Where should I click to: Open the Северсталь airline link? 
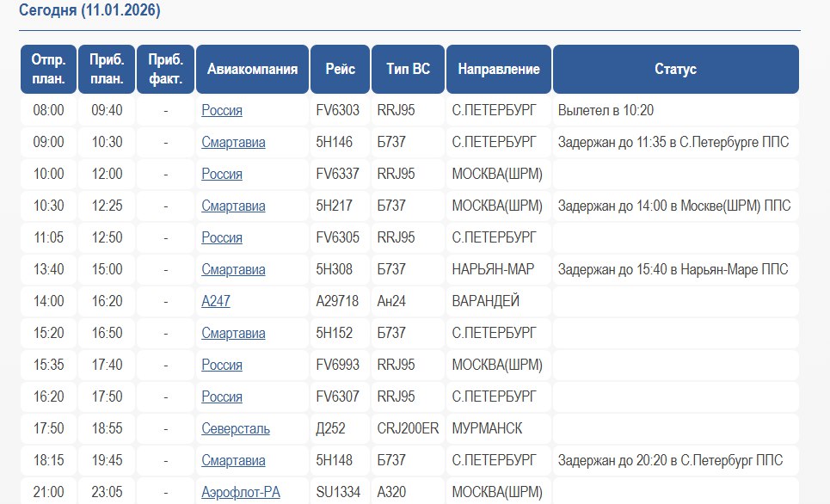236,428
